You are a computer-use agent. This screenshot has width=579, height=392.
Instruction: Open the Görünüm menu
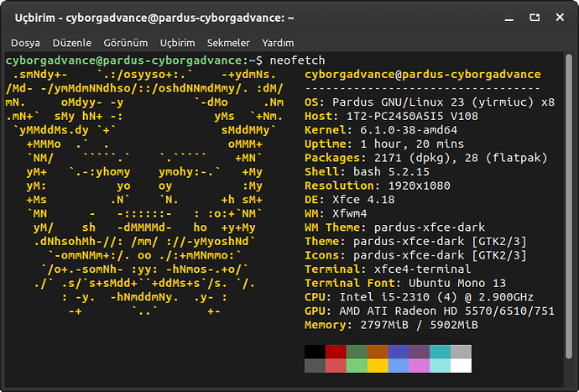[126, 43]
